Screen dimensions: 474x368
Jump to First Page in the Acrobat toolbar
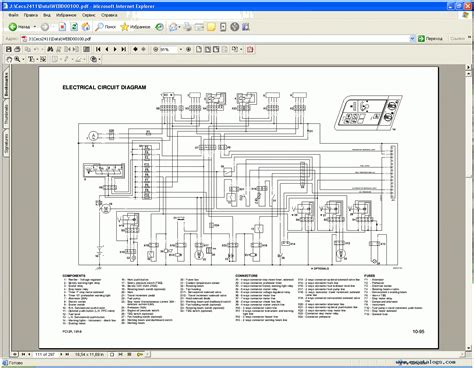pyautogui.click(x=98, y=49)
